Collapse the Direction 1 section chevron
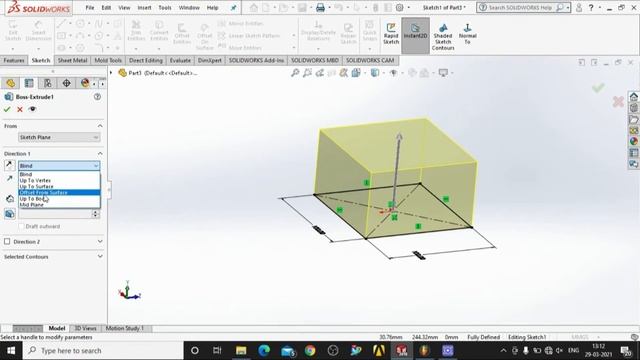 (100, 153)
